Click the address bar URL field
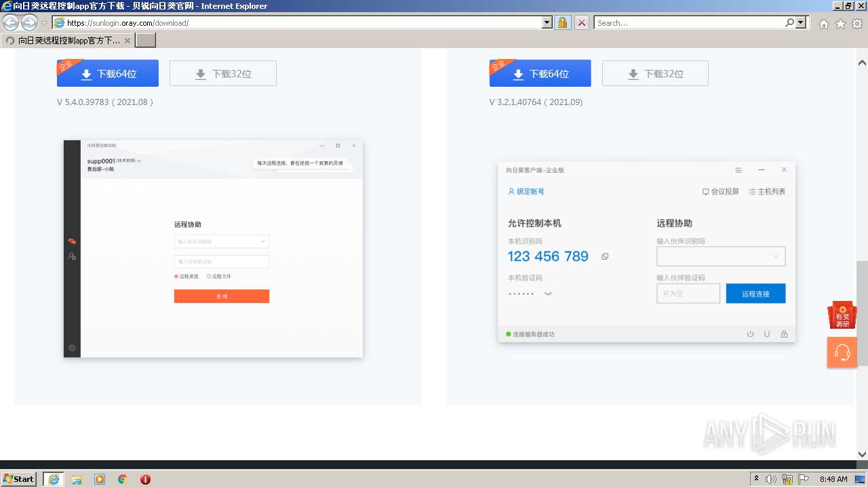The height and width of the screenshot is (488, 868). pos(297,22)
